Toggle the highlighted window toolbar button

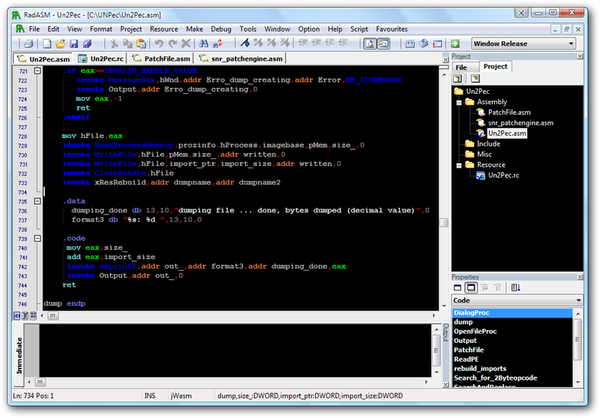coord(383,44)
